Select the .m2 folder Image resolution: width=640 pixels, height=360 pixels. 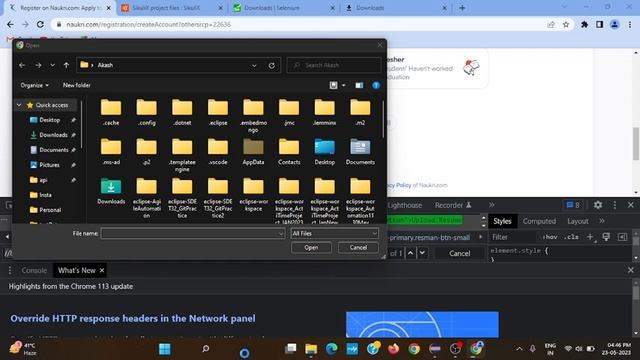tap(360, 112)
